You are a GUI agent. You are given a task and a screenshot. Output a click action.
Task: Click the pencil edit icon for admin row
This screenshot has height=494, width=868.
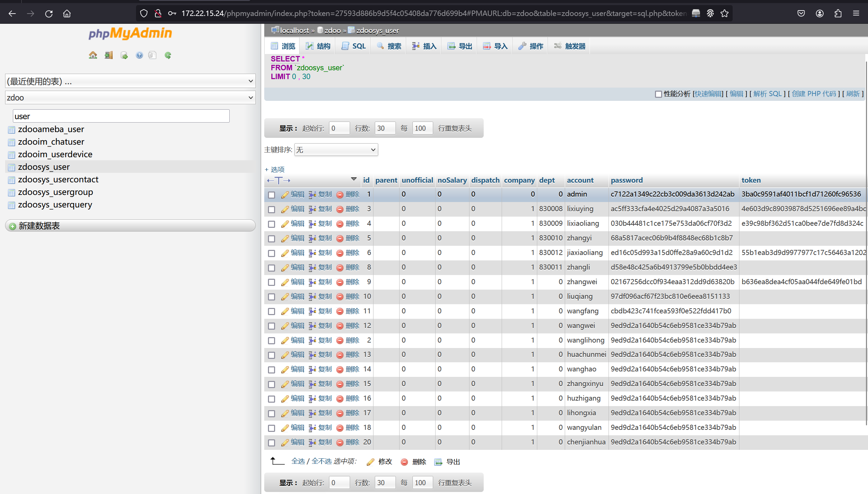(x=285, y=195)
